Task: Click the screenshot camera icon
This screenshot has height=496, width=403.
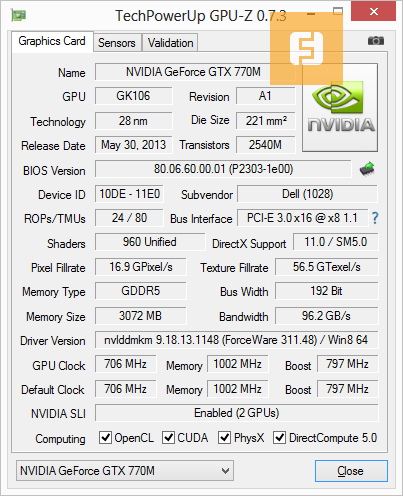Action: pyautogui.click(x=376, y=41)
